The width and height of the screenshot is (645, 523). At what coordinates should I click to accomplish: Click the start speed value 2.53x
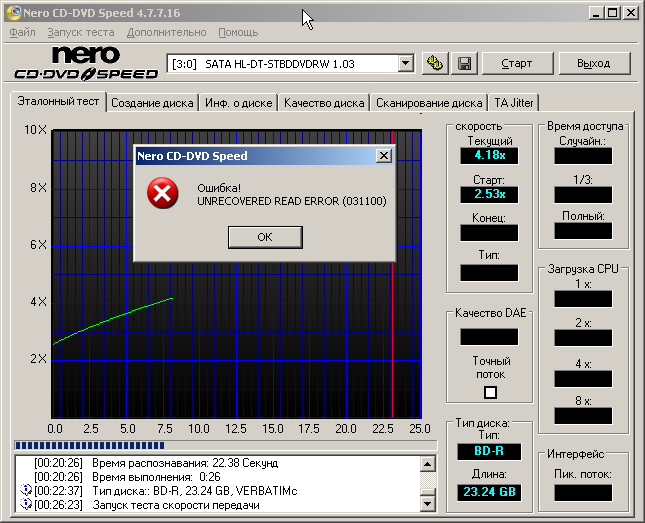[x=489, y=194]
